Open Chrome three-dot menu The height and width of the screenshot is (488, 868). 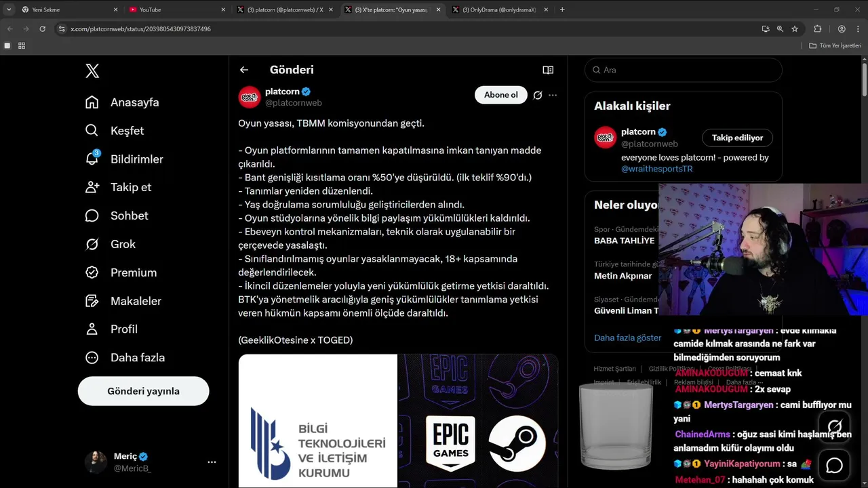[858, 29]
